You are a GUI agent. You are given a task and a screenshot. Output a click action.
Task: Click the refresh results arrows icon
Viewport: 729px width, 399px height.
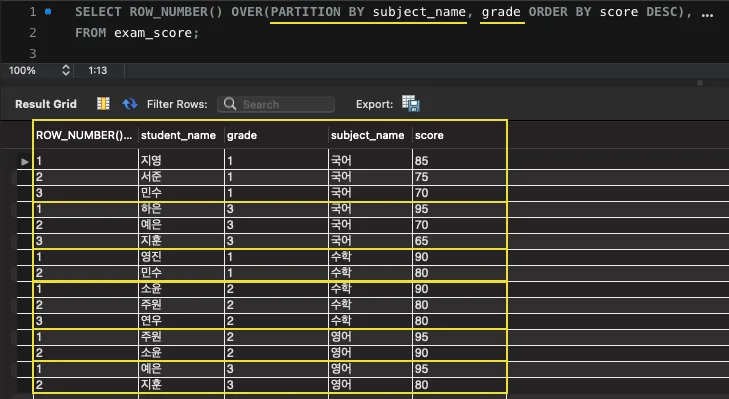(130, 104)
